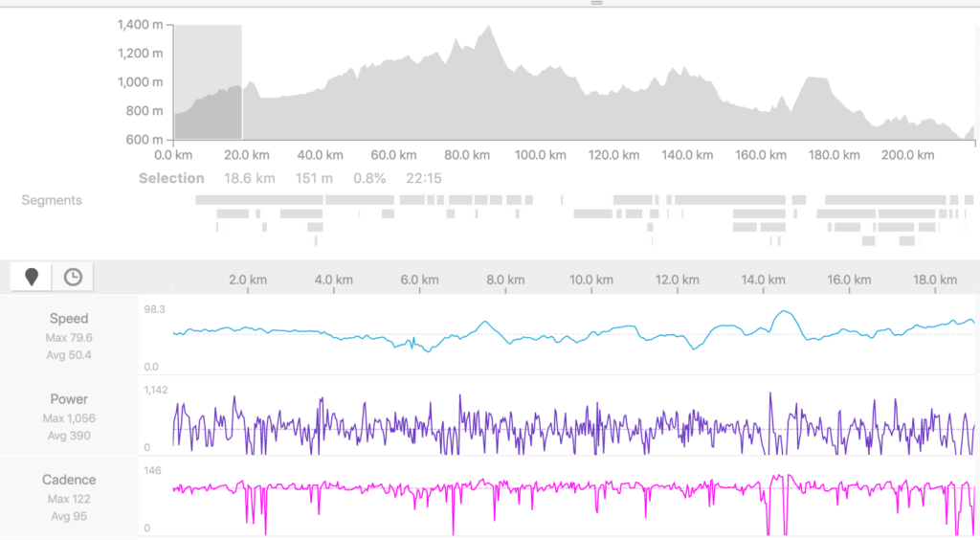Image resolution: width=980 pixels, height=540 pixels.
Task: Click the 10.0 km marker on detail axis
Action: pos(591,280)
